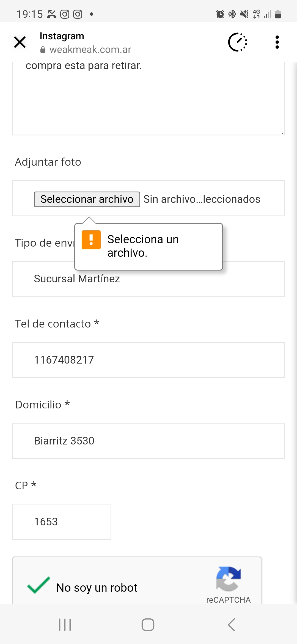Toggle the No soy un robot checkbox
Viewport: 297px width, 644px height.
point(39,585)
